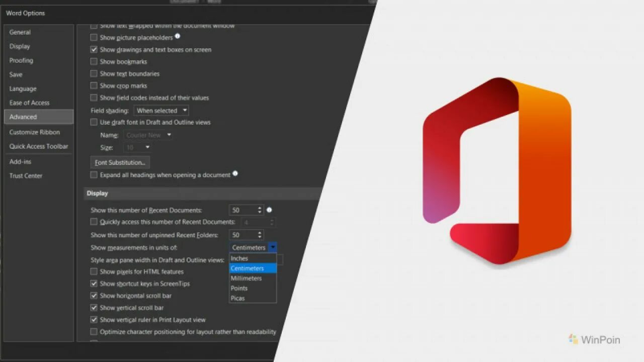644x362 pixels.
Task: Click the Recent Documents number spinner
Action: (x=260, y=210)
